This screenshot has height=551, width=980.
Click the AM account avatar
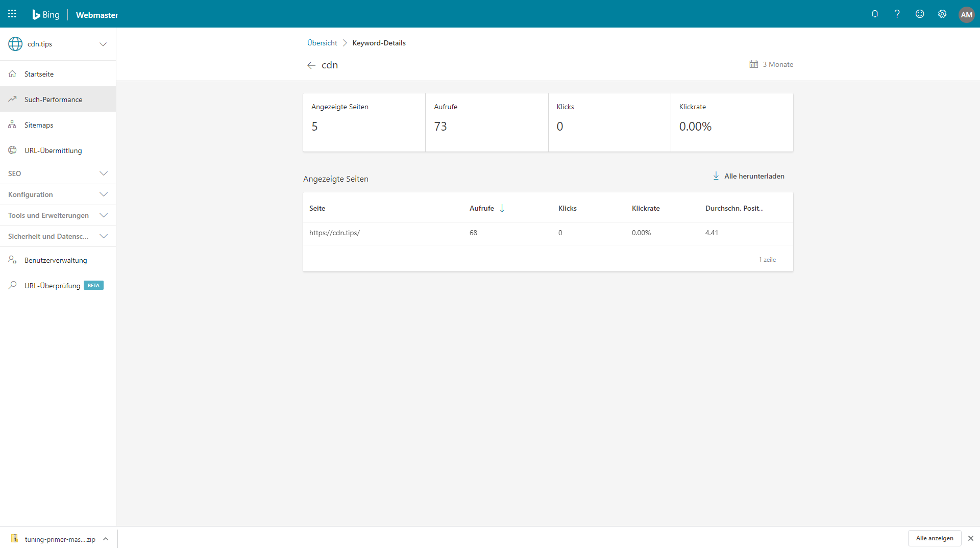point(966,14)
